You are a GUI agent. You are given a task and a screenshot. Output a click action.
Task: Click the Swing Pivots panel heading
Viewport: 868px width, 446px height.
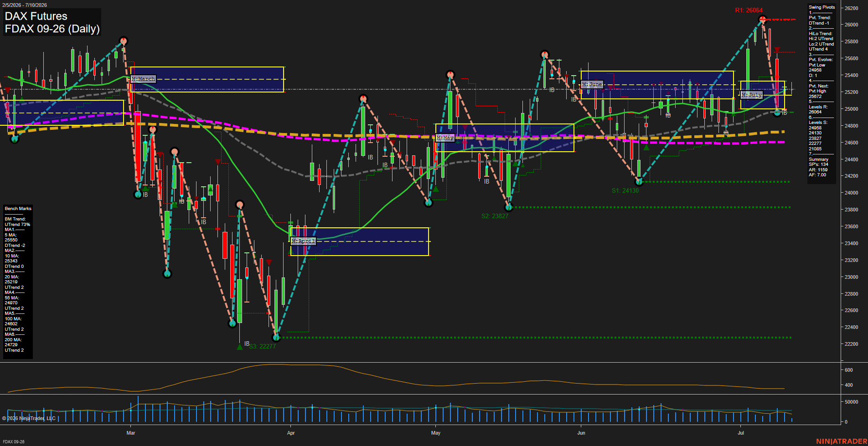pyautogui.click(x=821, y=7)
